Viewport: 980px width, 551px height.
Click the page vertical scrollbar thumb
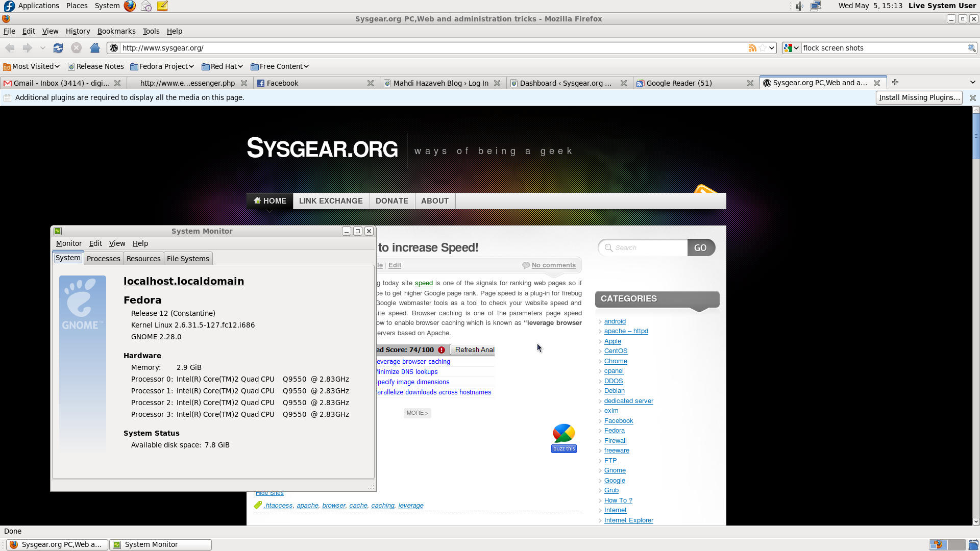(x=976, y=136)
